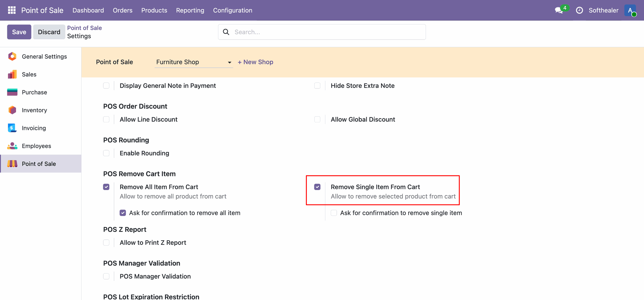The image size is (644, 300).
Task: Tick Hide Store Extra Note checkbox
Action: click(x=317, y=85)
